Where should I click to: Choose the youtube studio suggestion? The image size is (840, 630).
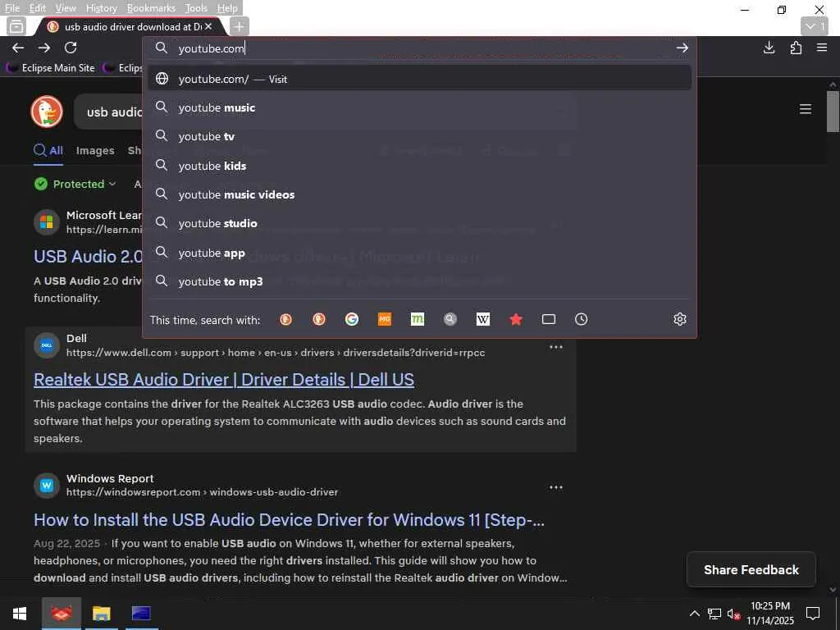click(x=419, y=223)
